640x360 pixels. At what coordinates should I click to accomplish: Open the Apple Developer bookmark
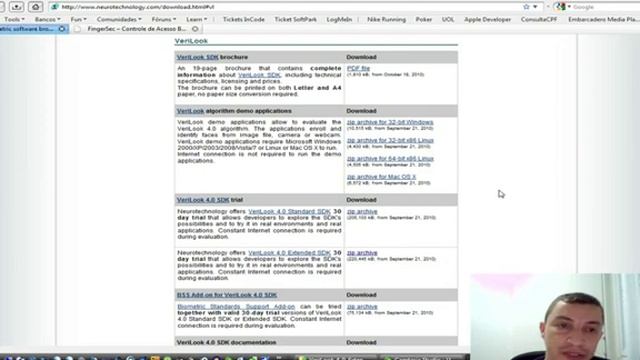[487, 19]
